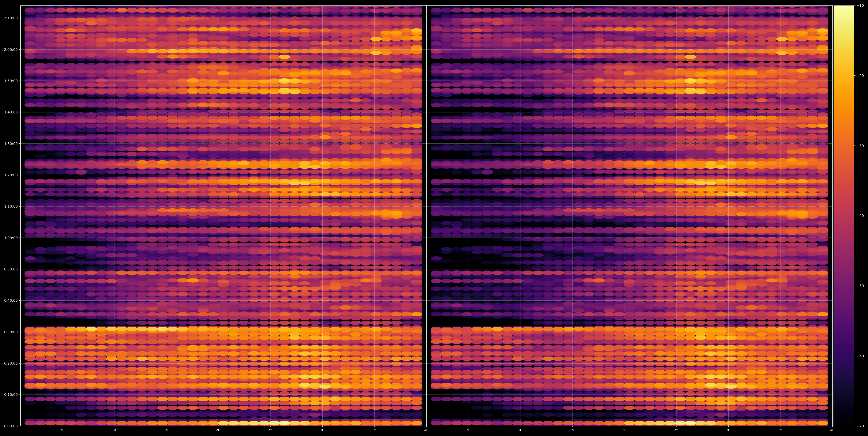Viewport: 868px width, 436px height.
Task: Click x-axis tick 10 of the left heatmap
Action: [x=114, y=430]
